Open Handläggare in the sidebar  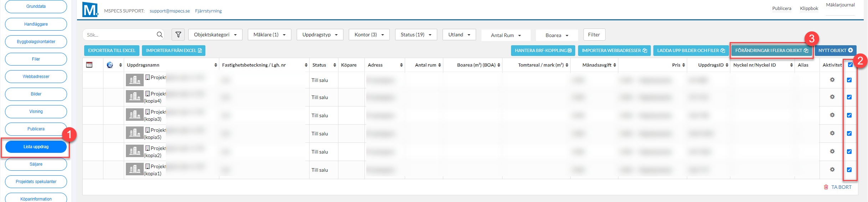tap(36, 24)
